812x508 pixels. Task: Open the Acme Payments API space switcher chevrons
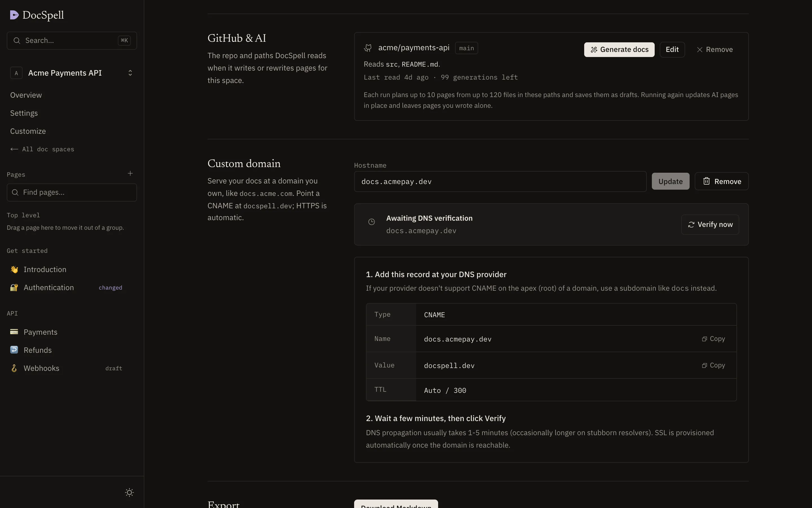130,73
